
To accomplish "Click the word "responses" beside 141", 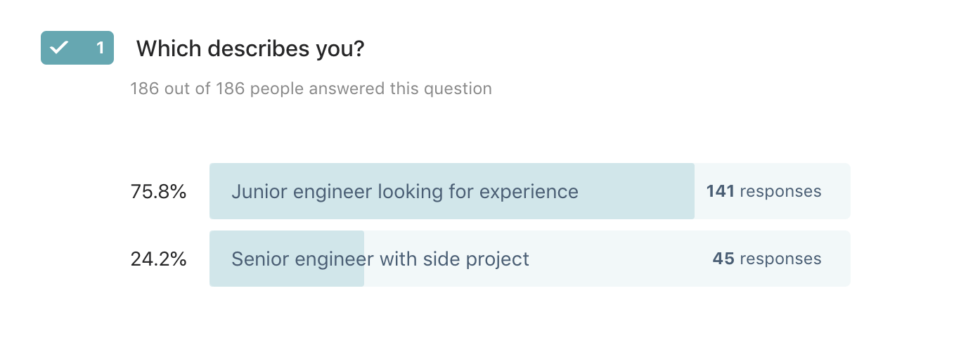I will click(780, 191).
